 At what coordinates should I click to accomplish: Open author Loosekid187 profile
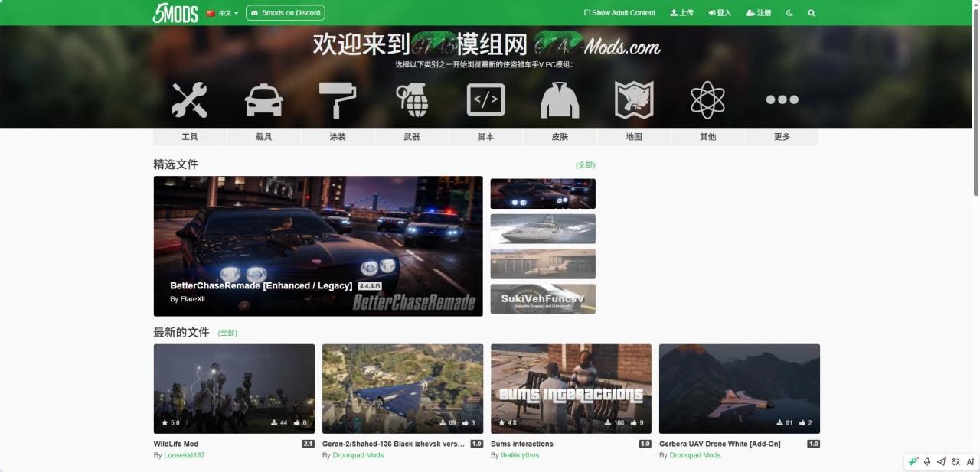[185, 455]
